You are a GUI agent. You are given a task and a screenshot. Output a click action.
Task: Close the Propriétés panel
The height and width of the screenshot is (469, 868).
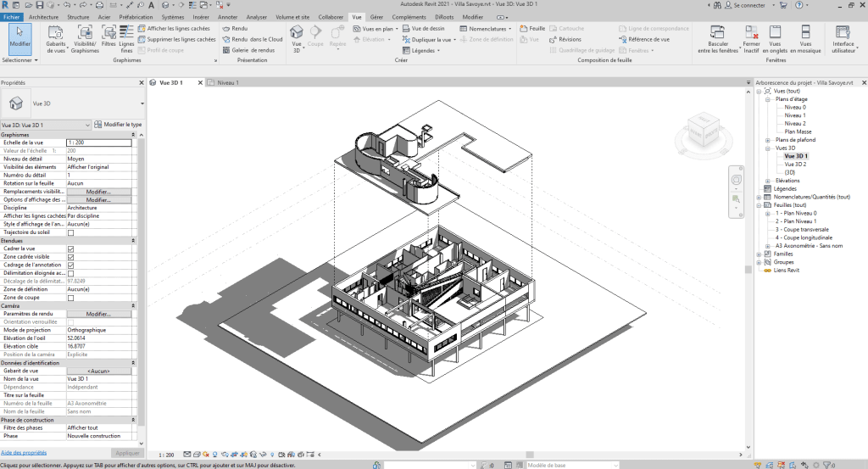(x=142, y=82)
